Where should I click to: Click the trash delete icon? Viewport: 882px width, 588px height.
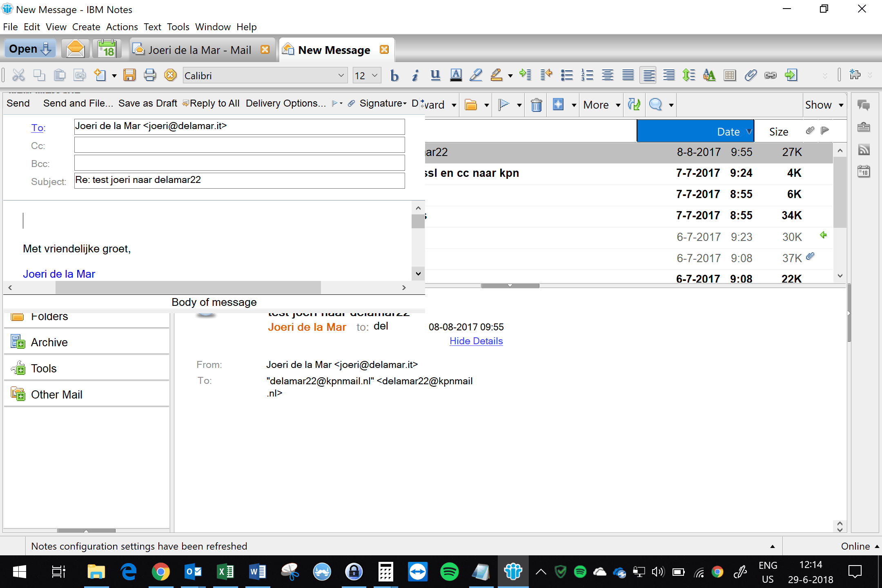(x=536, y=105)
